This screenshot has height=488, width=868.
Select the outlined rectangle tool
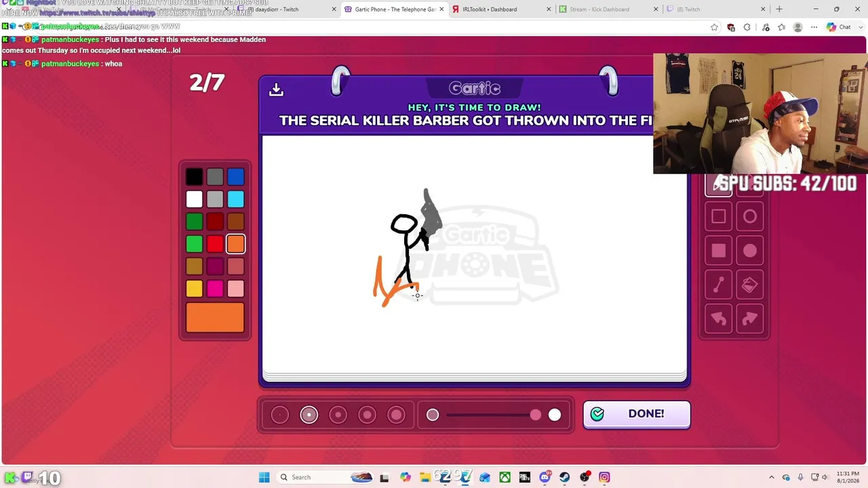(x=718, y=217)
